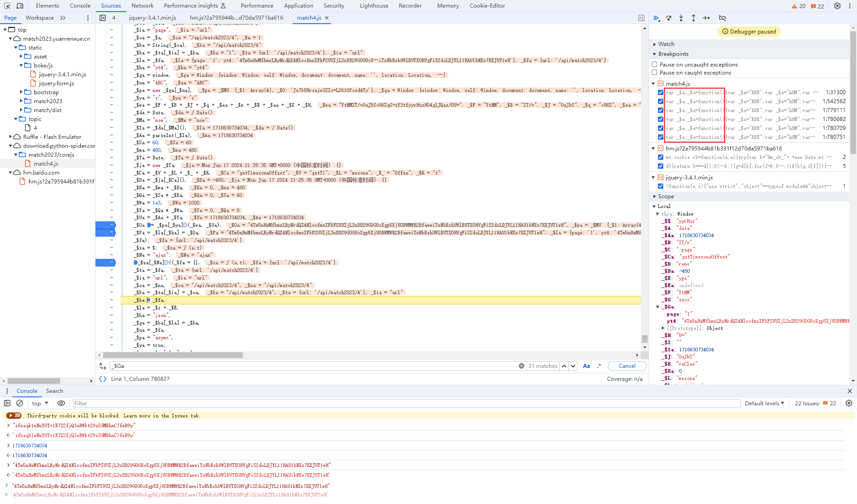Clear the _$Ga search field
857x504 pixels.
pos(521,366)
